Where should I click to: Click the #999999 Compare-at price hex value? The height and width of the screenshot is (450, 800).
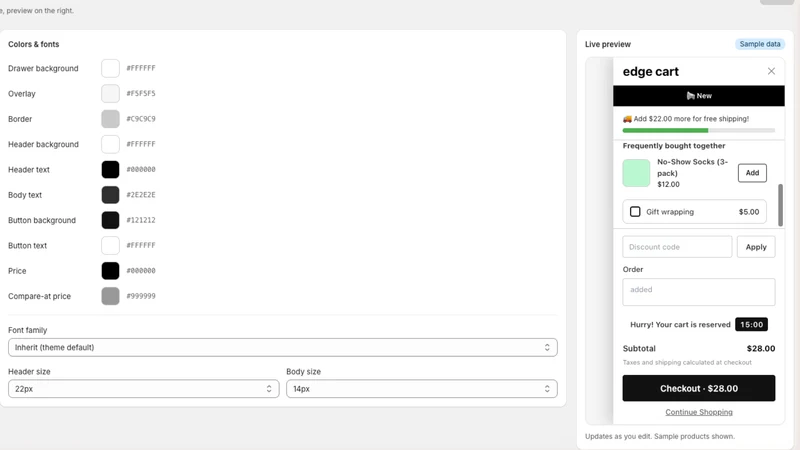coord(141,296)
